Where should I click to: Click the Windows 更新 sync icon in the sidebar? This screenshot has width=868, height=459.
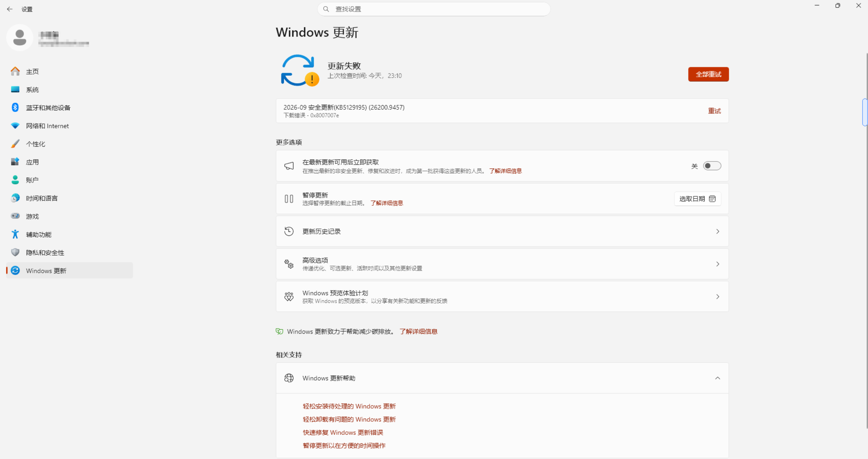tap(15, 270)
